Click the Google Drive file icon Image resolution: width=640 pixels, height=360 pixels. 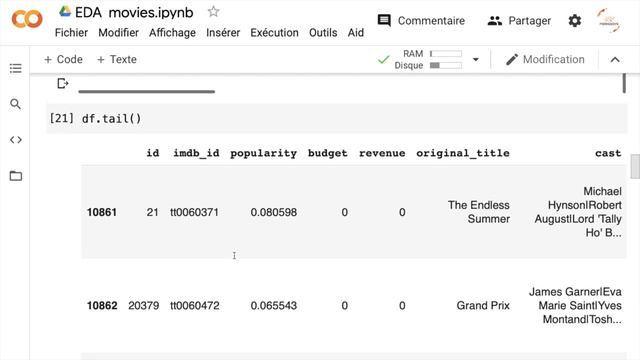(64, 11)
